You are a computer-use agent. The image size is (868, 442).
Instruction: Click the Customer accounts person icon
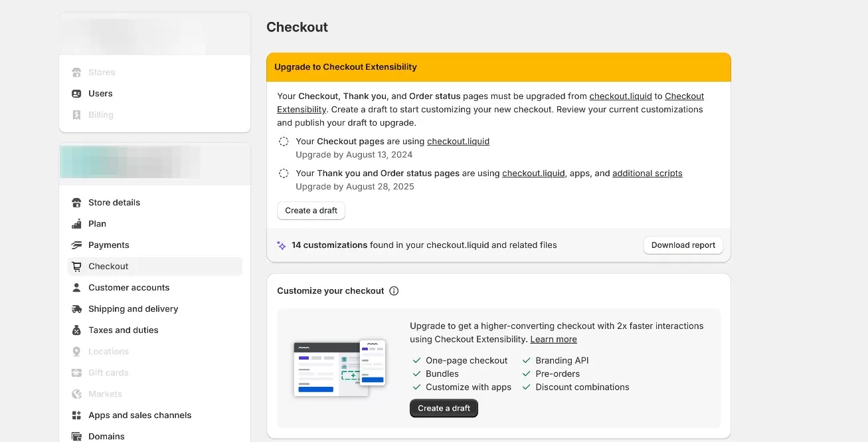click(x=76, y=288)
